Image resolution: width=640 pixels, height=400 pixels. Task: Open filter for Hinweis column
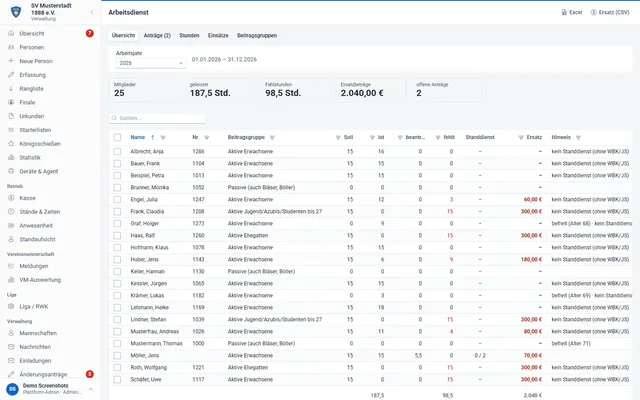pos(578,138)
